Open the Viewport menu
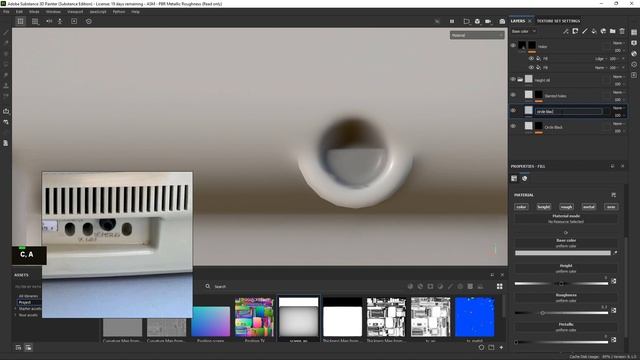Screen dimensions: 640x360 click(x=75, y=12)
